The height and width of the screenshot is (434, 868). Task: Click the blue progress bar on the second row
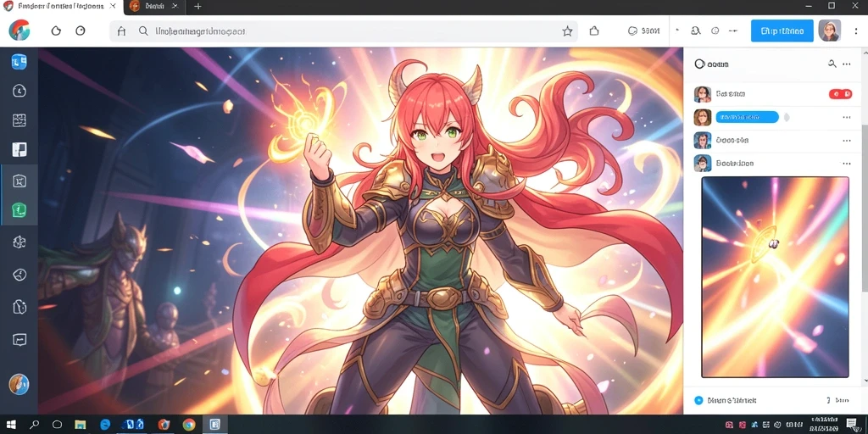[747, 117]
